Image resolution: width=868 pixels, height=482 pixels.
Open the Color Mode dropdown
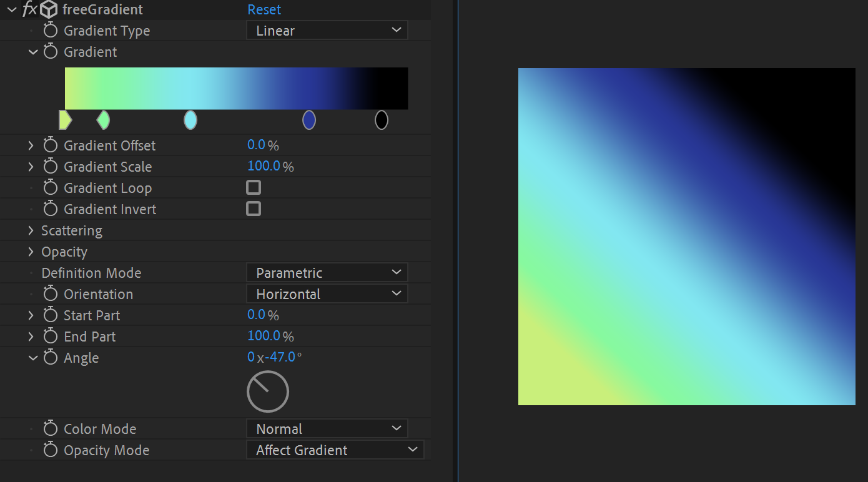point(327,429)
